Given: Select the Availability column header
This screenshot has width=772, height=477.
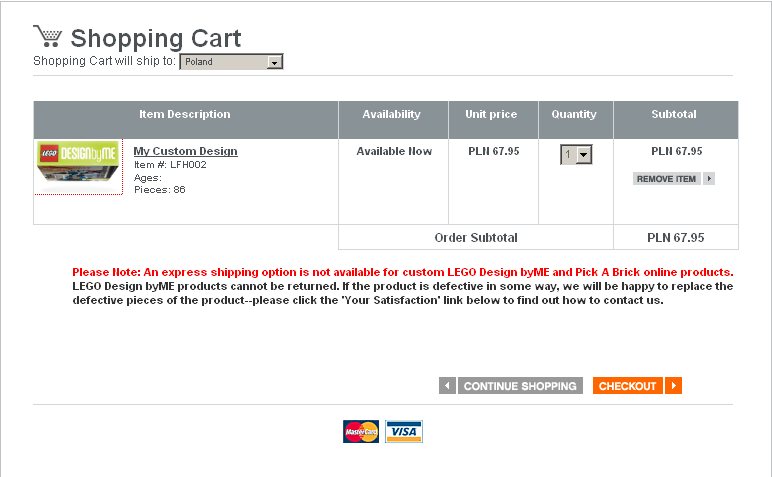Looking at the screenshot, I should (391, 115).
